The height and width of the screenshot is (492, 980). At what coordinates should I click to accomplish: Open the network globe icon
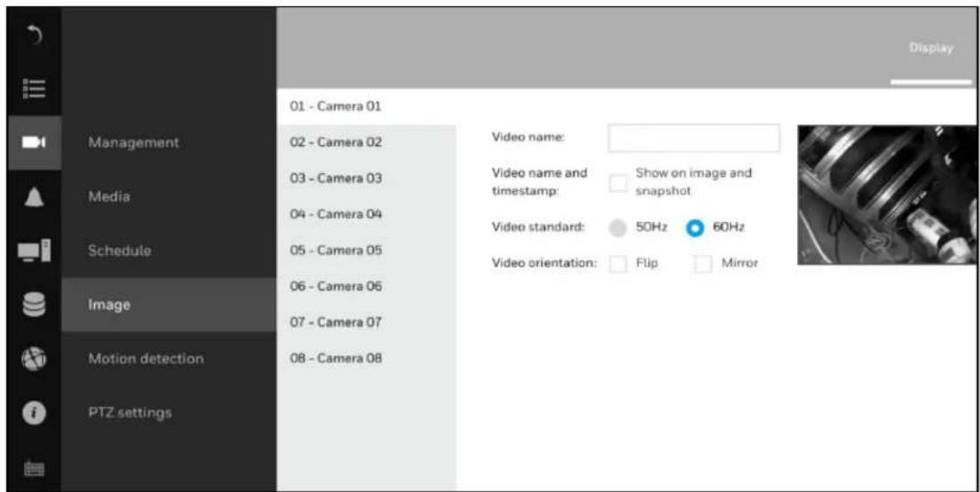pos(35,359)
